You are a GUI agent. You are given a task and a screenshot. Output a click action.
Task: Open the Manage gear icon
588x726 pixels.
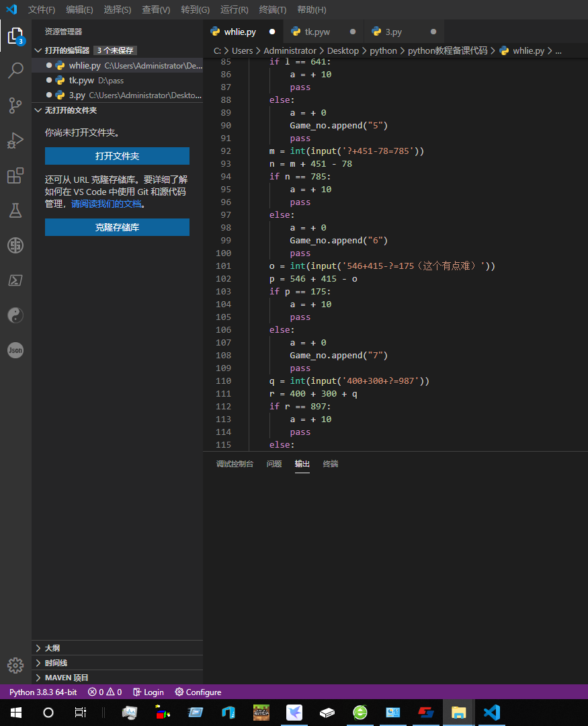15,665
